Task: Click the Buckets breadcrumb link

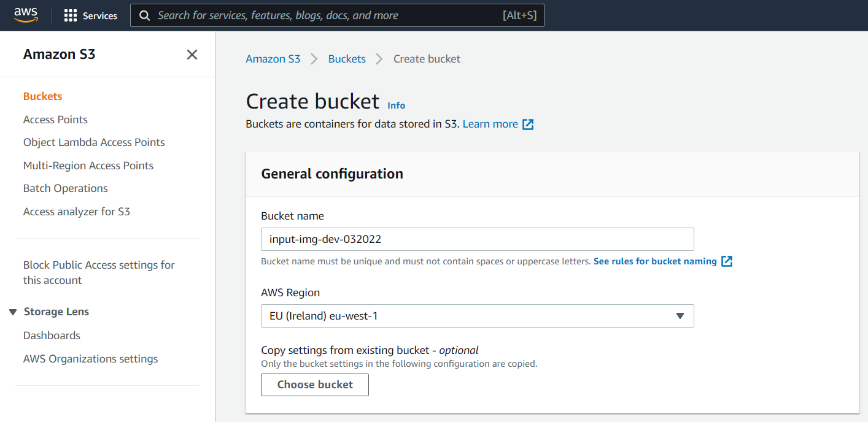Action: click(347, 59)
